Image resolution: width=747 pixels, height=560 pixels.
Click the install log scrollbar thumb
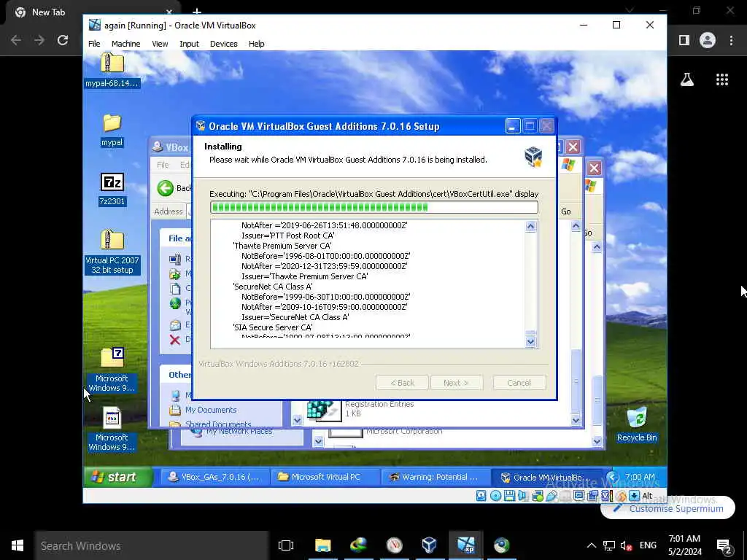[x=531, y=332]
